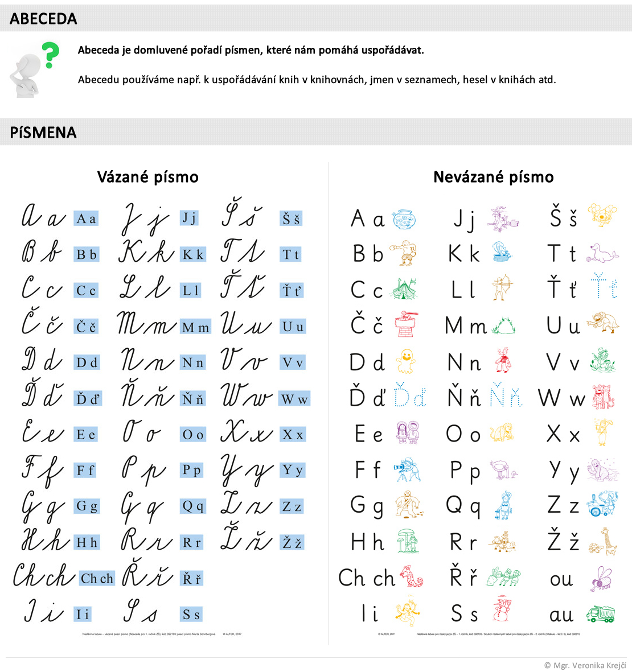Image resolution: width=632 pixels, height=672 pixels.
Task: Click the blue highlighted Řř label
Action: (191, 579)
